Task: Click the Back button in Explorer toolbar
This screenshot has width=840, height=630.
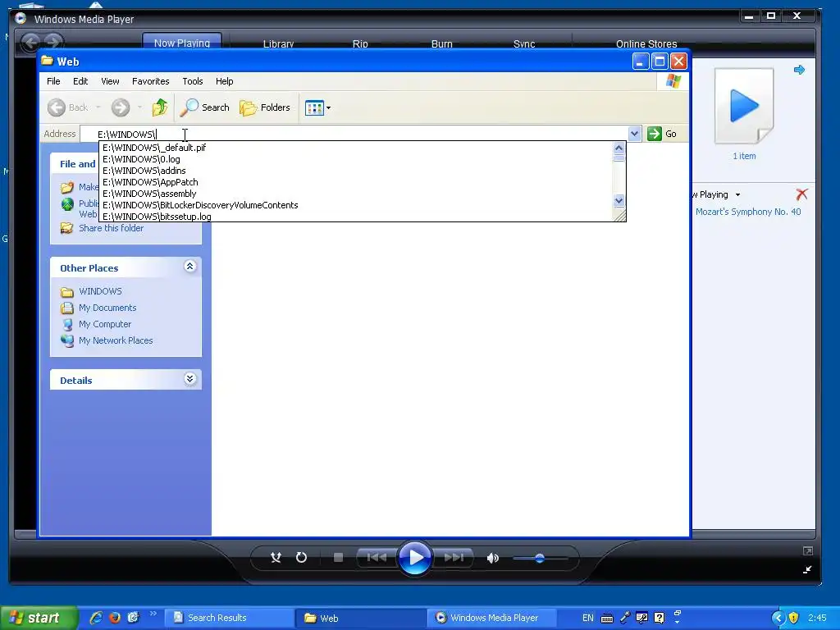Action: point(67,107)
